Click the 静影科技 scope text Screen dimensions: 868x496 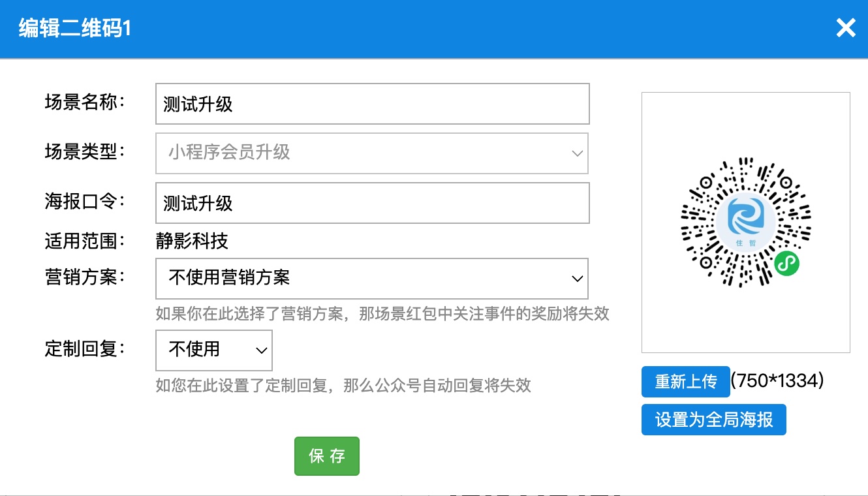pos(192,241)
